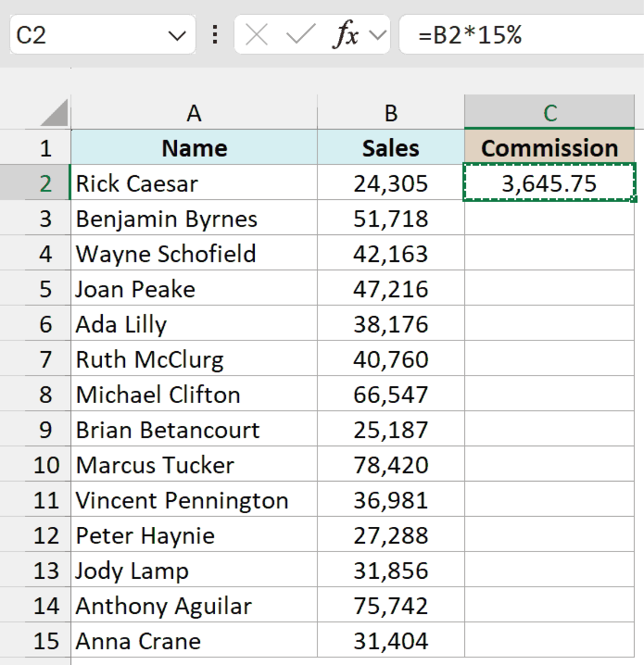This screenshot has height=665, width=644.
Task: Click sales value 66,547
Action: pos(391,394)
